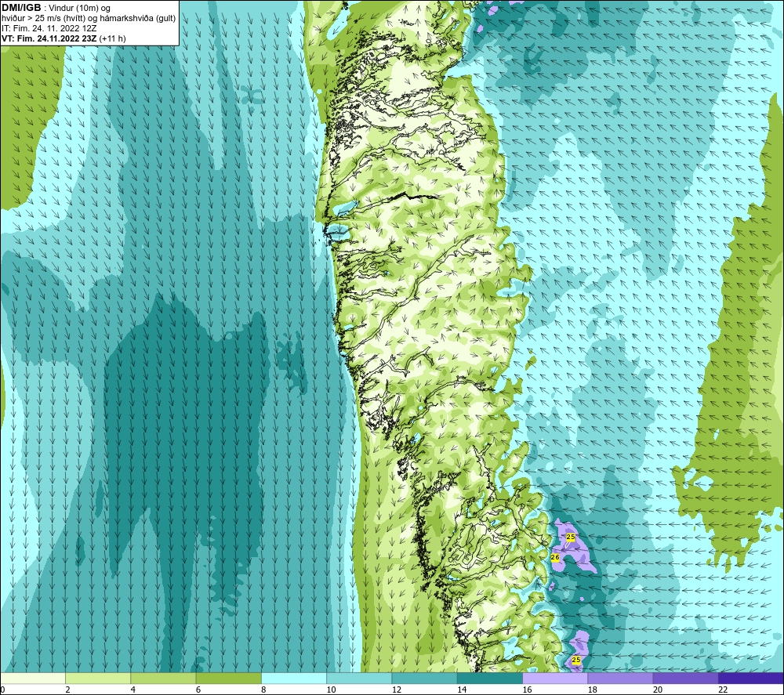
Task: Click the "10" legend scale number
Action: (331, 690)
